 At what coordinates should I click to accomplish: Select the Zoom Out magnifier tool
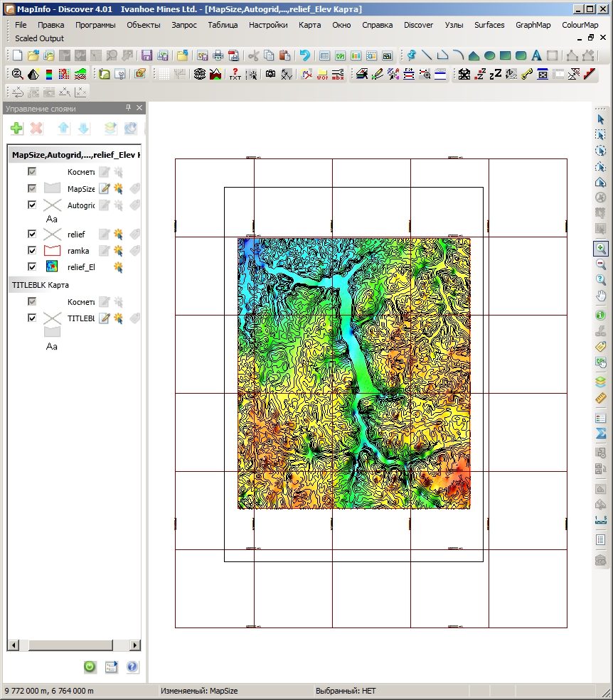(x=600, y=264)
